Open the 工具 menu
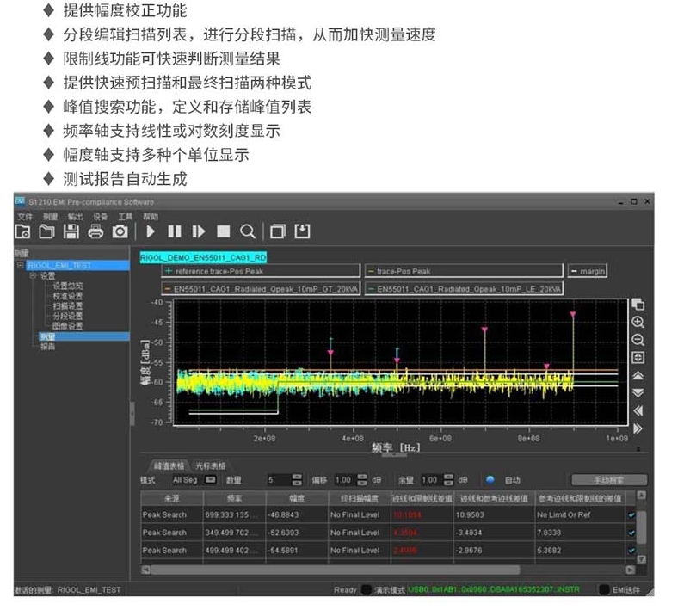690x616 pixels. click(126, 217)
